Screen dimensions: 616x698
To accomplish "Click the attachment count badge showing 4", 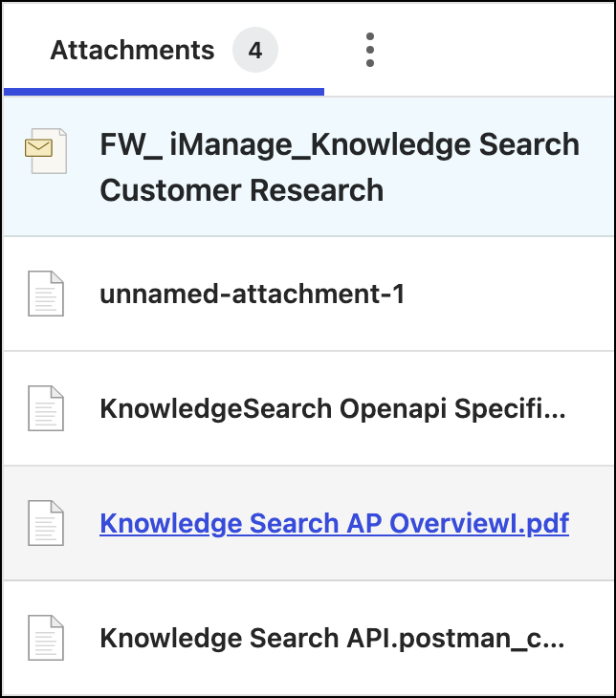I will tap(255, 50).
